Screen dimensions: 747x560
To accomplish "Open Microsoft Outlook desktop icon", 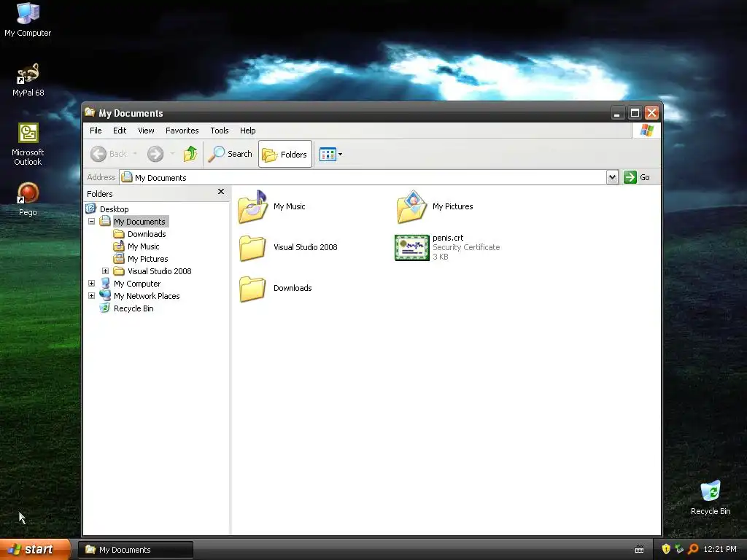I will coord(28,144).
